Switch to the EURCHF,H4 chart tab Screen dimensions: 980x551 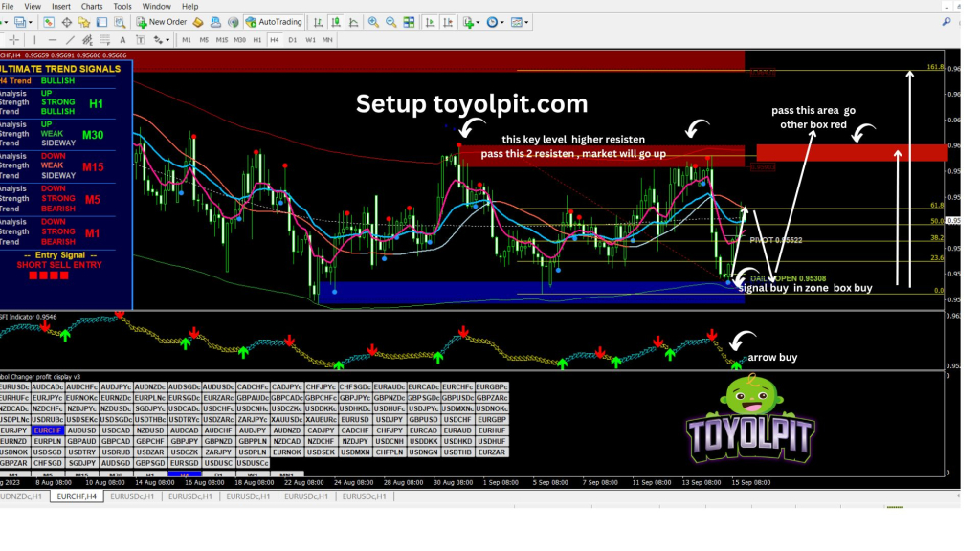pyautogui.click(x=76, y=496)
